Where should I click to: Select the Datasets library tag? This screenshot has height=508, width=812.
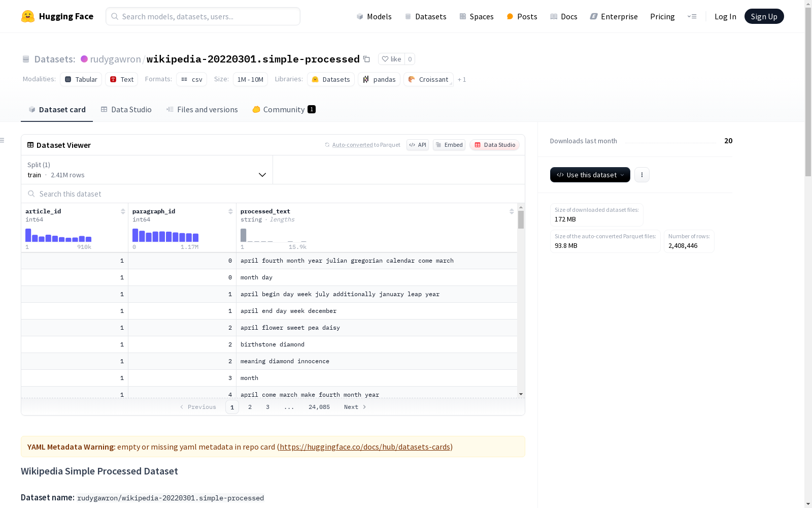(x=331, y=79)
